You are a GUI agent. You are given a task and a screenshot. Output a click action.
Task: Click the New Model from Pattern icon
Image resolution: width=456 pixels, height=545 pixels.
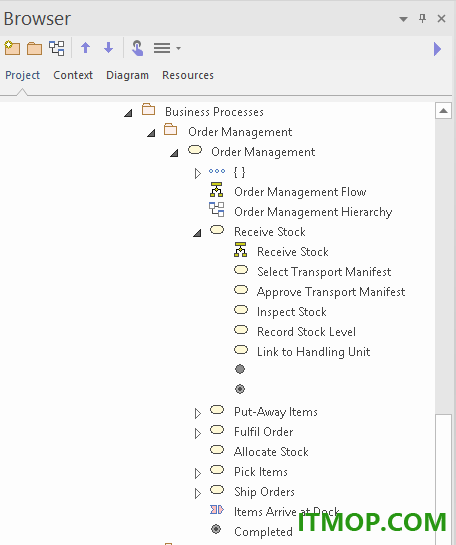(12, 48)
